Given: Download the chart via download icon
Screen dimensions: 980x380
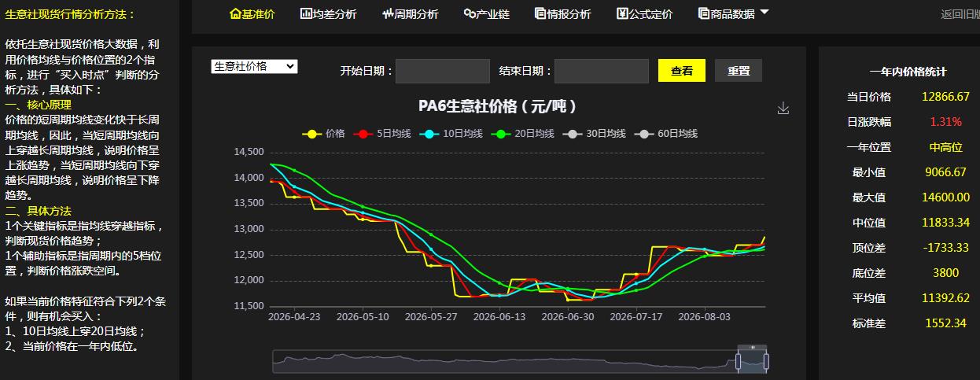Looking at the screenshot, I should coord(783,109).
